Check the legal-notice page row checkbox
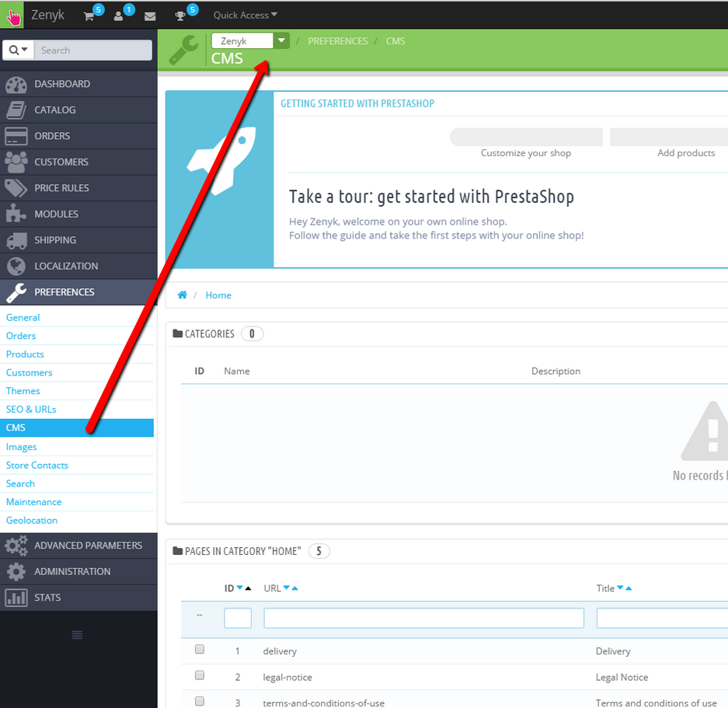Image resolution: width=728 pixels, height=708 pixels. pos(200,675)
